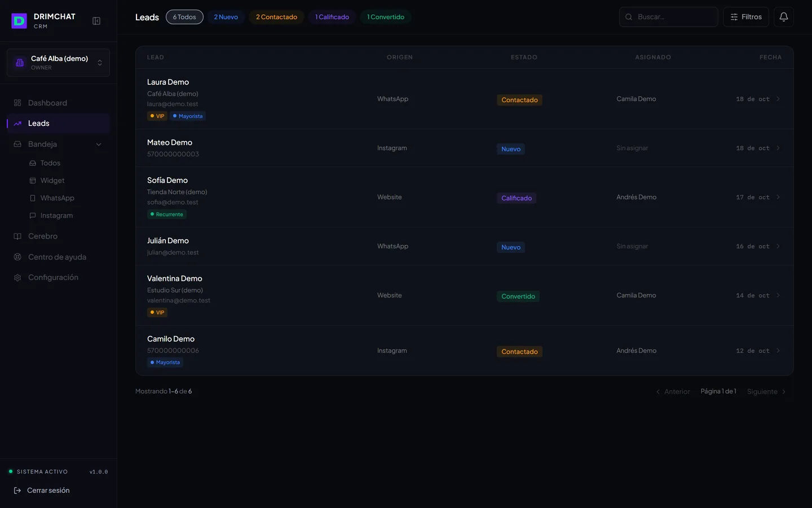The width and height of the screenshot is (812, 508).
Task: Open Sofía Demo row chevron
Action: pos(778,197)
